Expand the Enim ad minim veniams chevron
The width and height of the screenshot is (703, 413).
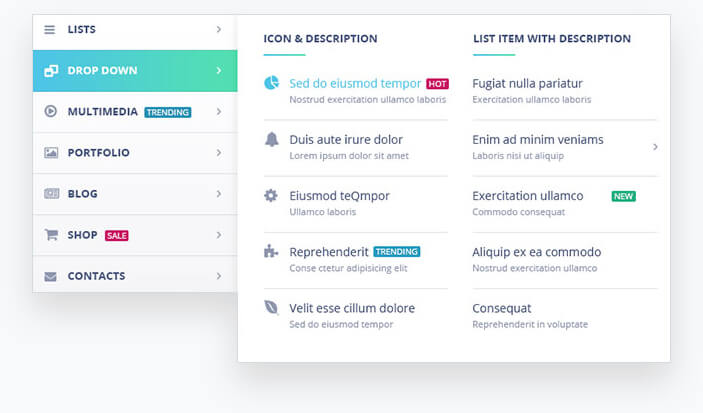click(x=655, y=147)
